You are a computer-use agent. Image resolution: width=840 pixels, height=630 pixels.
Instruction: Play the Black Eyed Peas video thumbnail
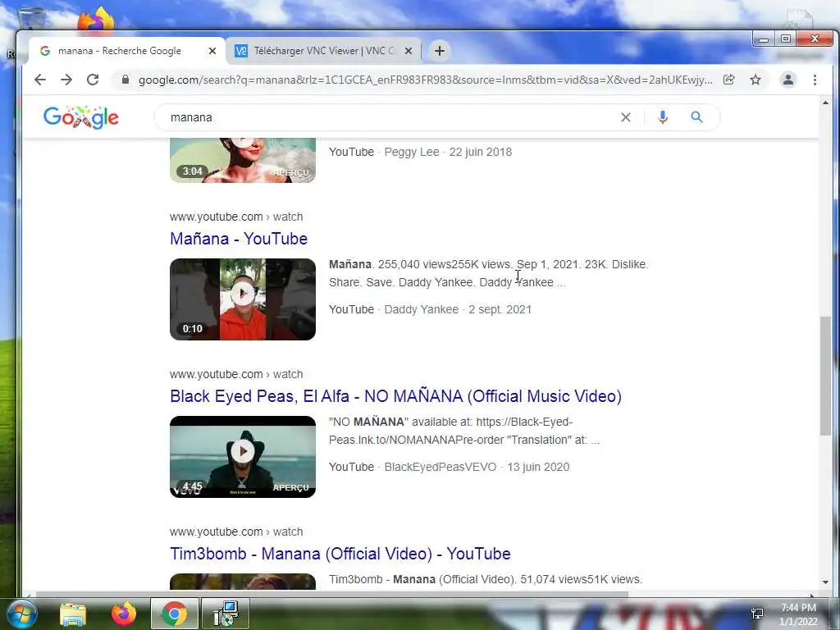coord(243,457)
